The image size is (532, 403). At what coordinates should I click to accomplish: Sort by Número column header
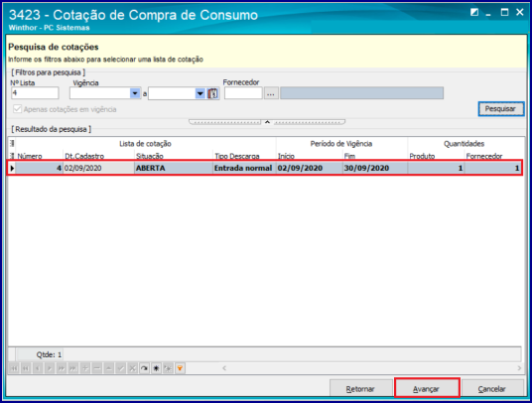(x=40, y=156)
